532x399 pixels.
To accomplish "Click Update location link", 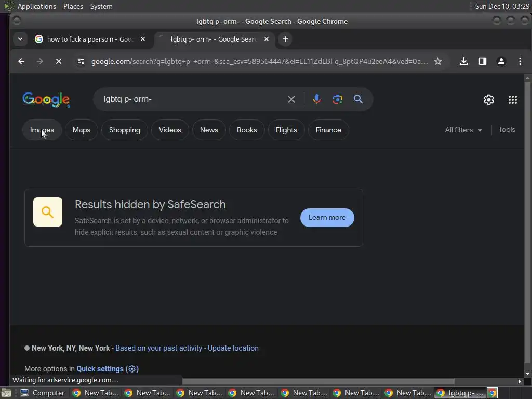I will coord(233,348).
